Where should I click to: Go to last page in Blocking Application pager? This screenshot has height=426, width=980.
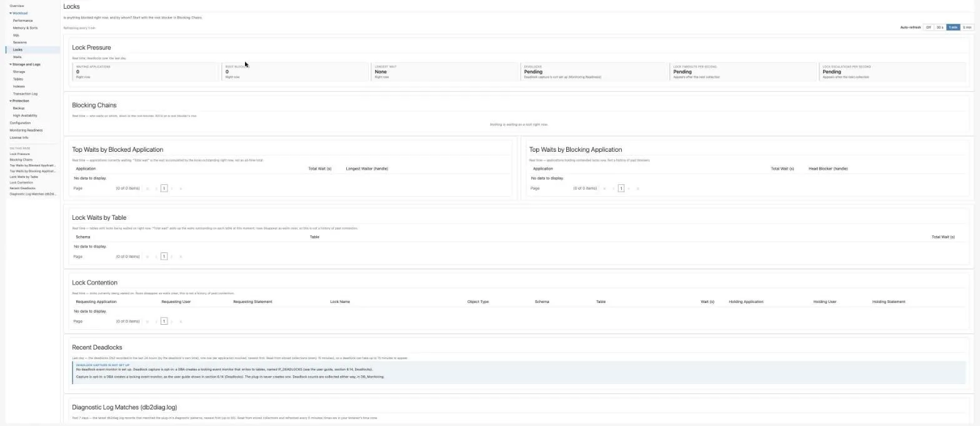click(x=637, y=188)
